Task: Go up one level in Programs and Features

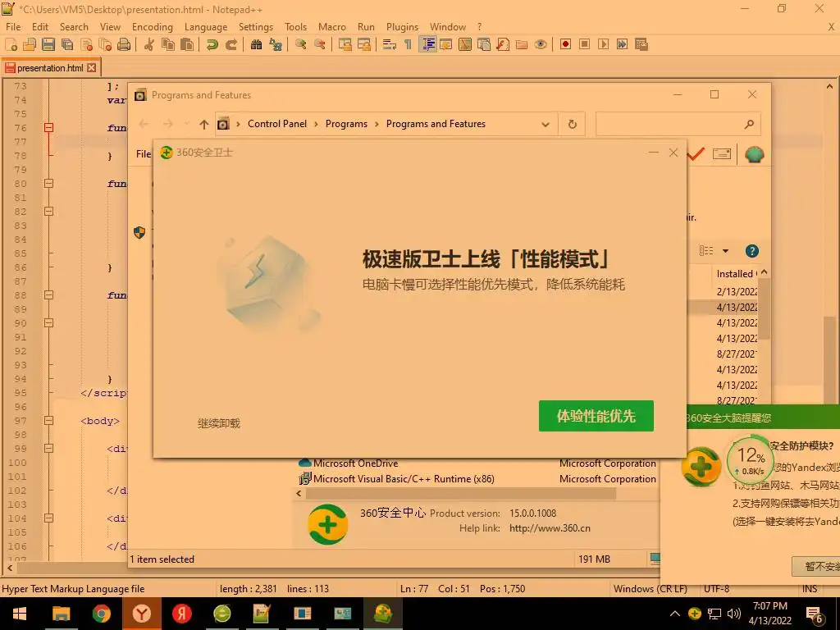Action: (x=203, y=125)
